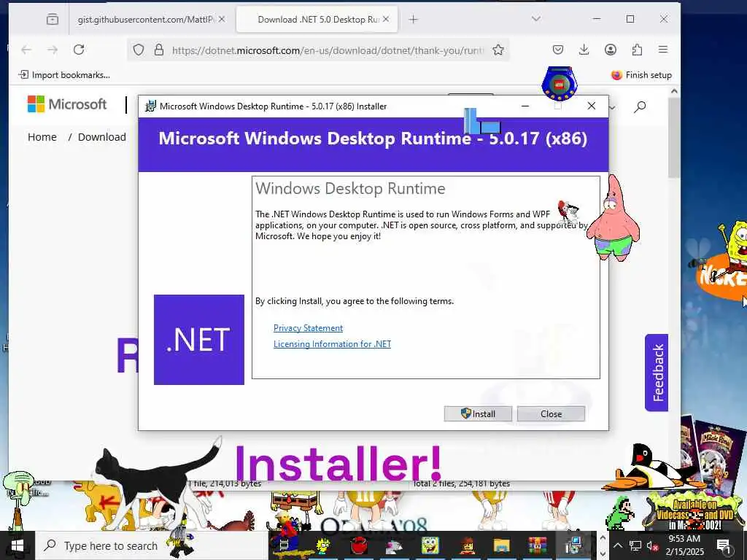Viewport: 747px width, 560px height.
Task: Open a new browser tab
Action: [x=413, y=20]
